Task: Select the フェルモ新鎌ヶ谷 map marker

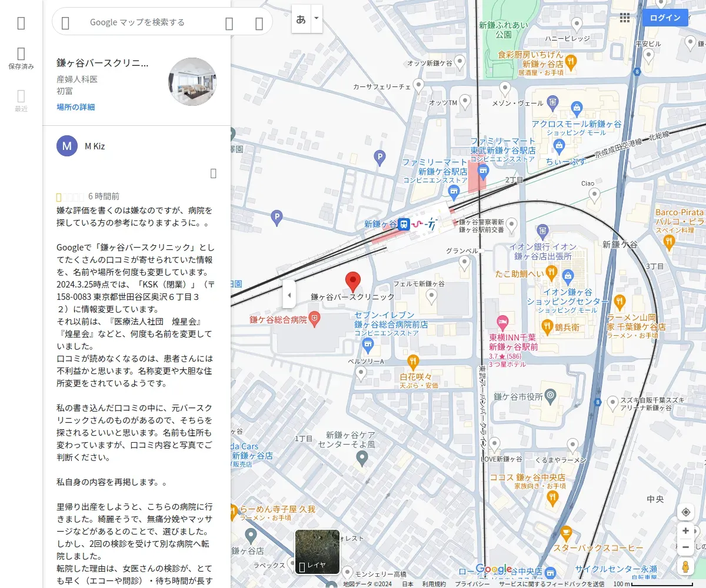Action: point(432,296)
